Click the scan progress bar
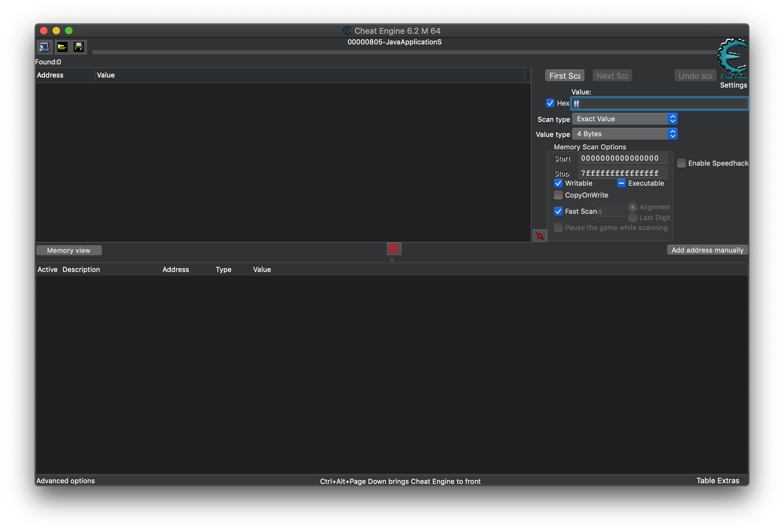 click(404, 52)
